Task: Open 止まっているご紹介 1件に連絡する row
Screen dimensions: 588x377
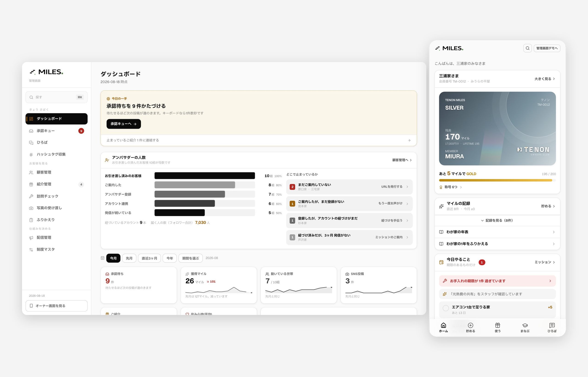Action: click(259, 140)
